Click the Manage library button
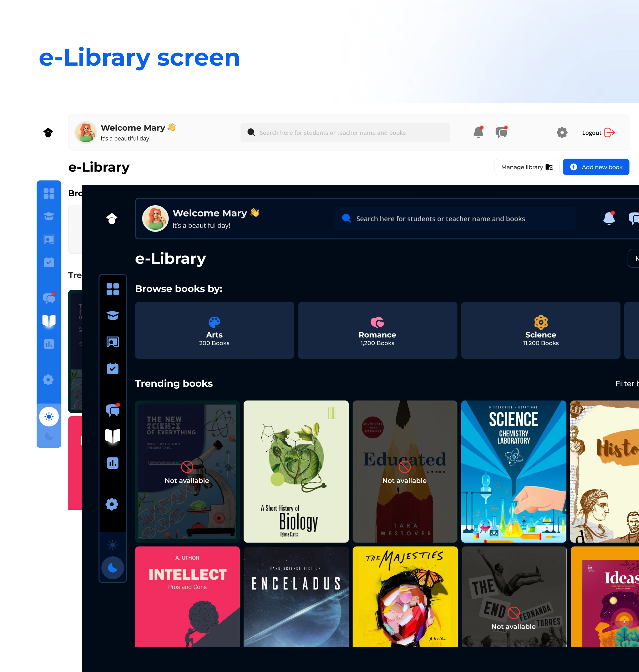 [527, 167]
